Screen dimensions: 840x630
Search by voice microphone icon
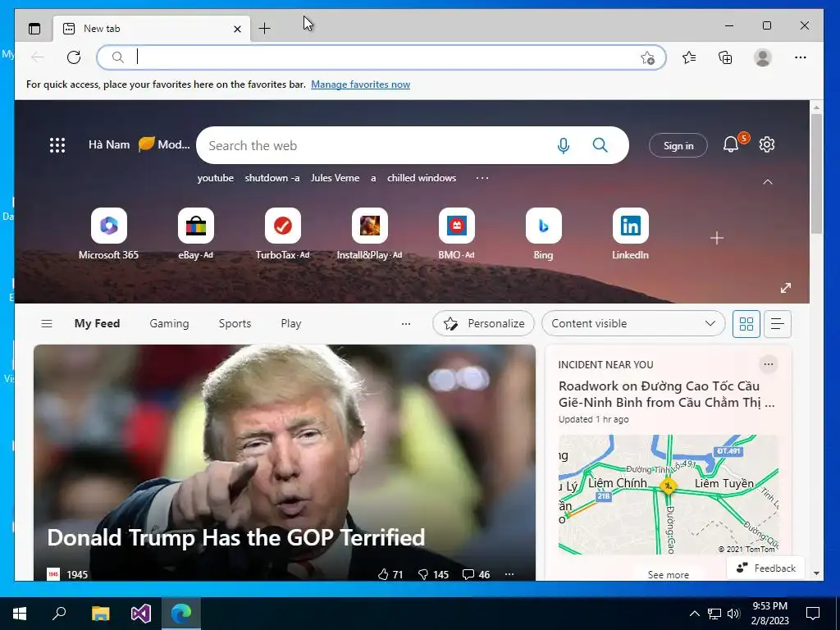tap(564, 145)
